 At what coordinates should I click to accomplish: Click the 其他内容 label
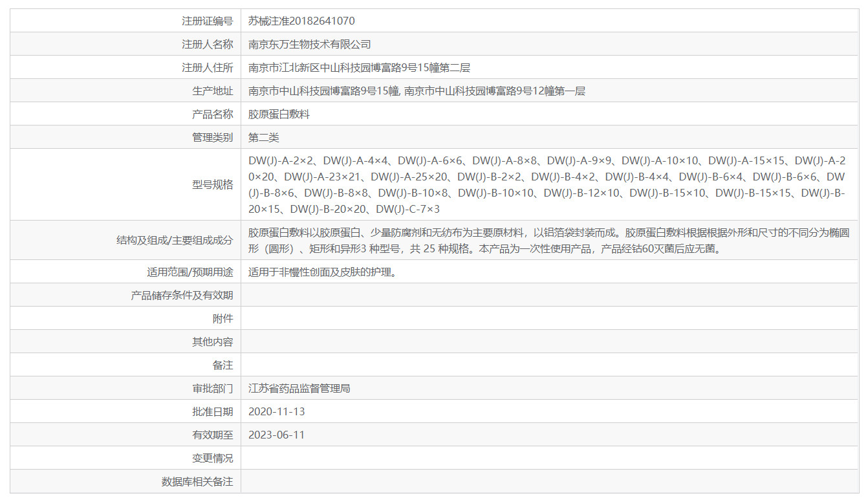[x=212, y=342]
